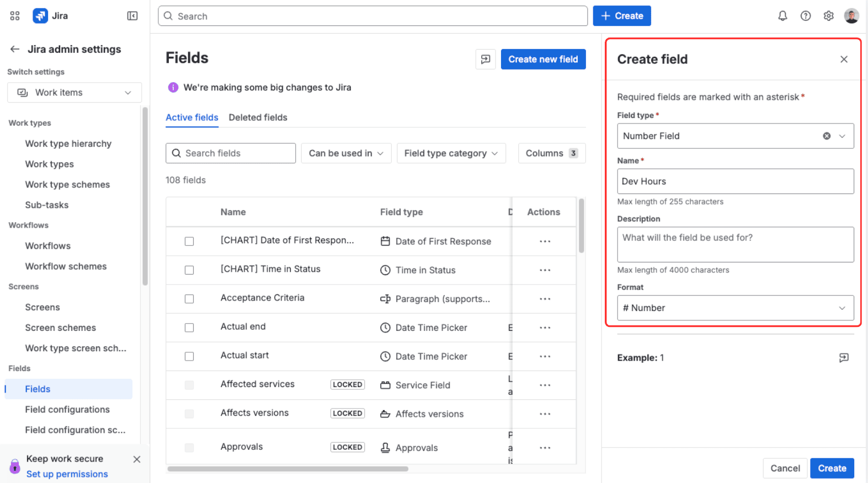Open the Field type category filter
Image resolution: width=868 pixels, height=483 pixels.
pos(451,153)
